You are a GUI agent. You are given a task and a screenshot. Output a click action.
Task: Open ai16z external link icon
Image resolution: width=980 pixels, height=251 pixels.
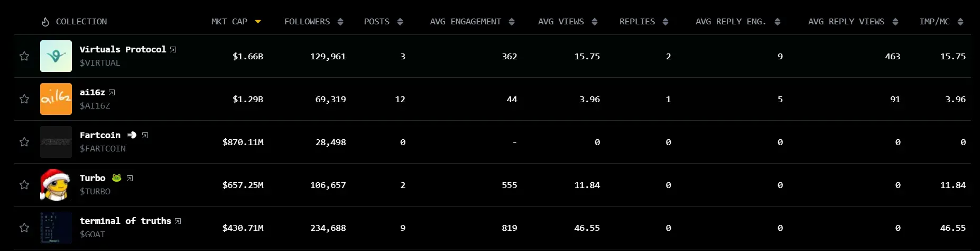(x=112, y=93)
